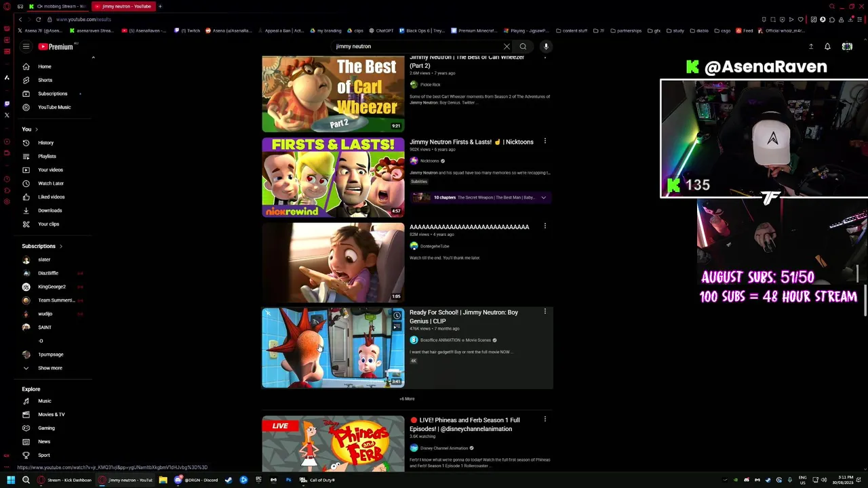Screen dimensions: 868x488
Task: Open the account avatar menu
Action: pos(847,47)
